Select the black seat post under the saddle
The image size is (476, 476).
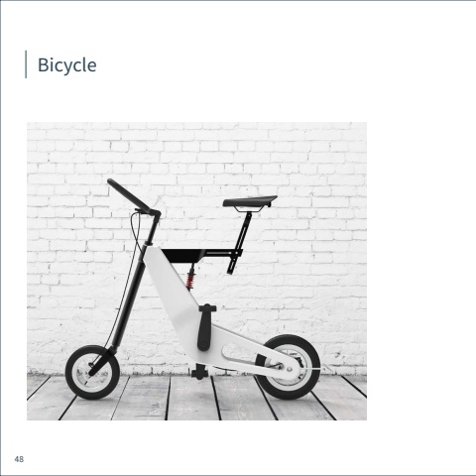[241, 243]
